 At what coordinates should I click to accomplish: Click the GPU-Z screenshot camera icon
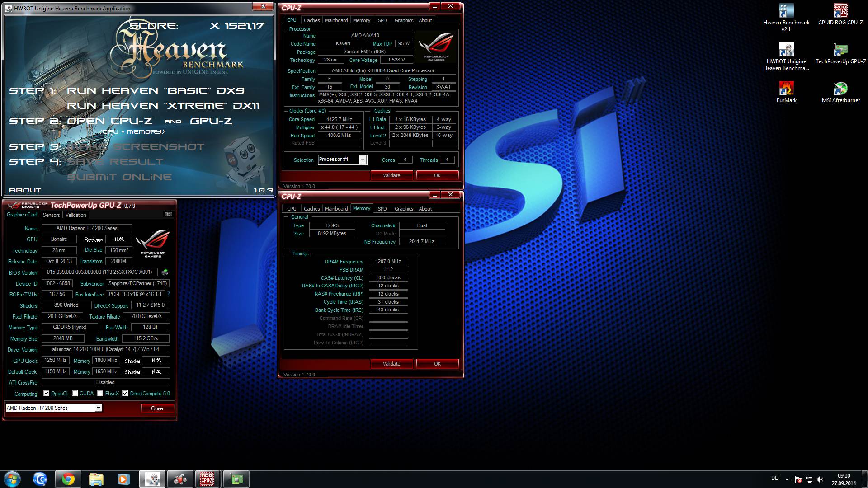coord(169,214)
